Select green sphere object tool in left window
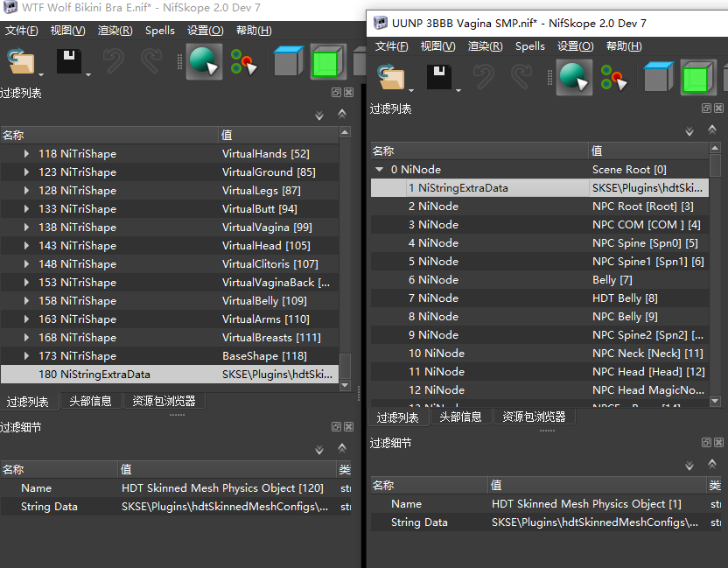This screenshot has width=728, height=568. (x=204, y=62)
